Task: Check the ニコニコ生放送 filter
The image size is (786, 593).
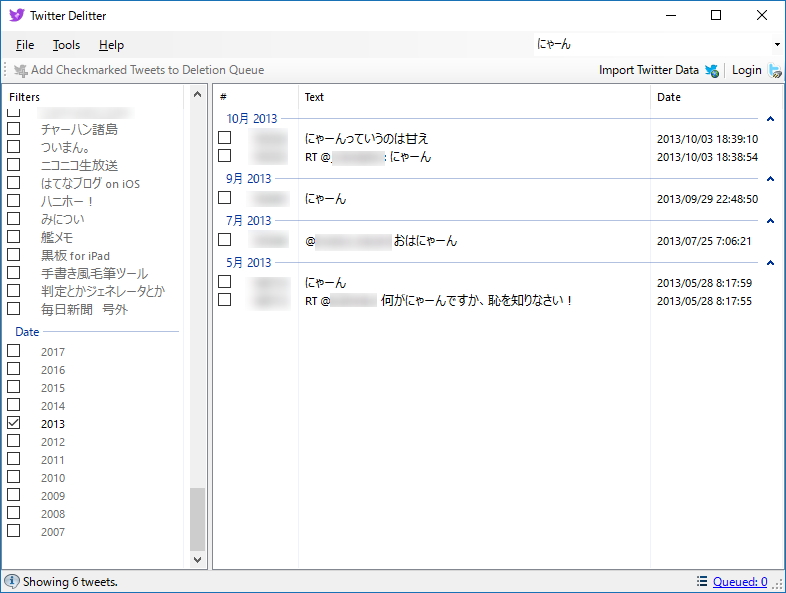Action: (x=14, y=165)
